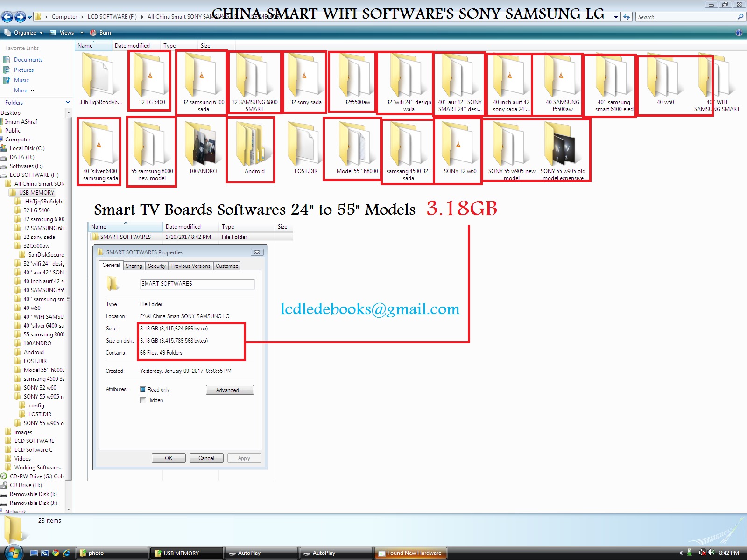Collapse the Folders pane chevron

point(69,102)
